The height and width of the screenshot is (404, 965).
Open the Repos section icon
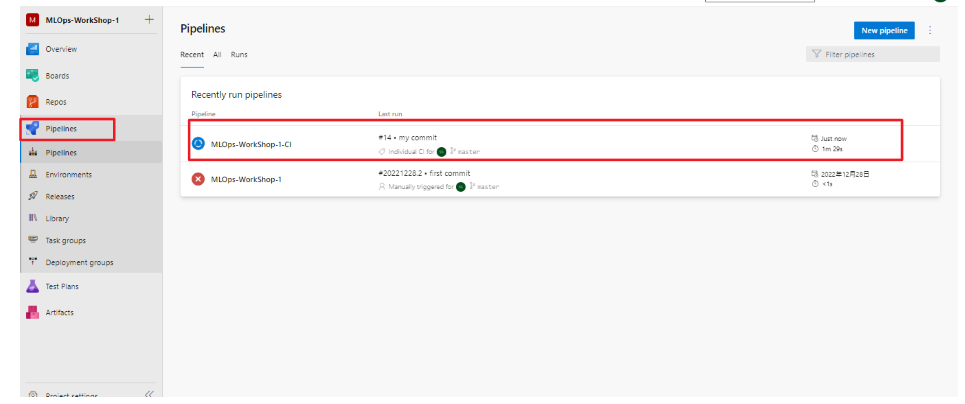coord(33,102)
